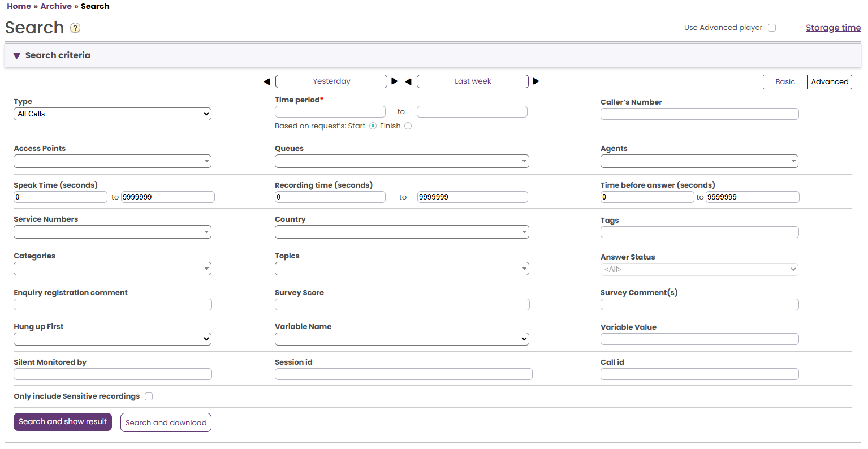Tick Only include Sensitive recordings checkbox
Viewport: 868px width, 449px height.
pyautogui.click(x=149, y=396)
